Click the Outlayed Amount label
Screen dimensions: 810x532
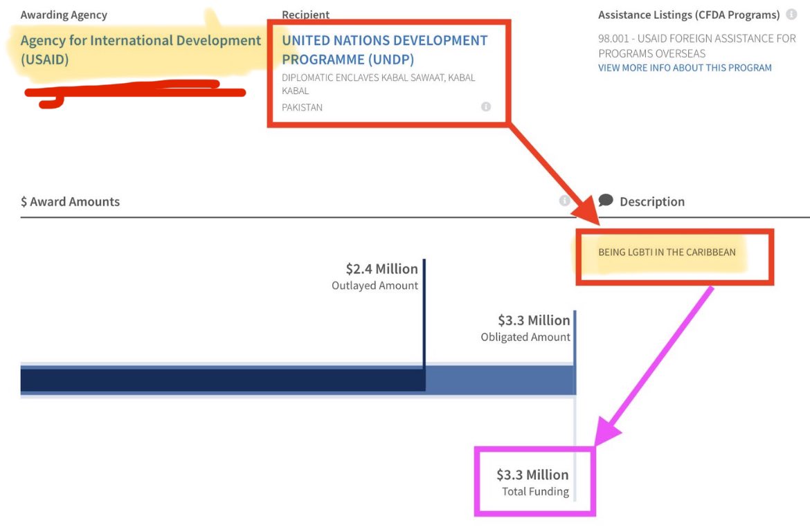coord(375,286)
